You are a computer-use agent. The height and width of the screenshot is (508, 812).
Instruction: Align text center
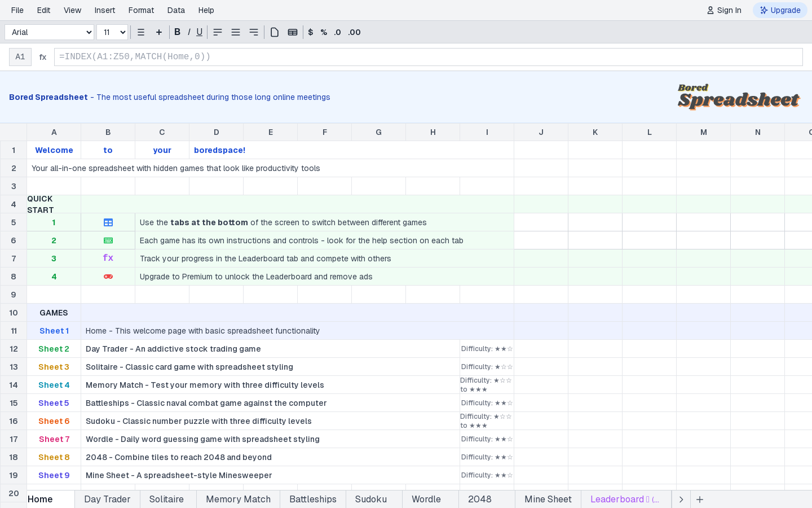click(x=236, y=32)
